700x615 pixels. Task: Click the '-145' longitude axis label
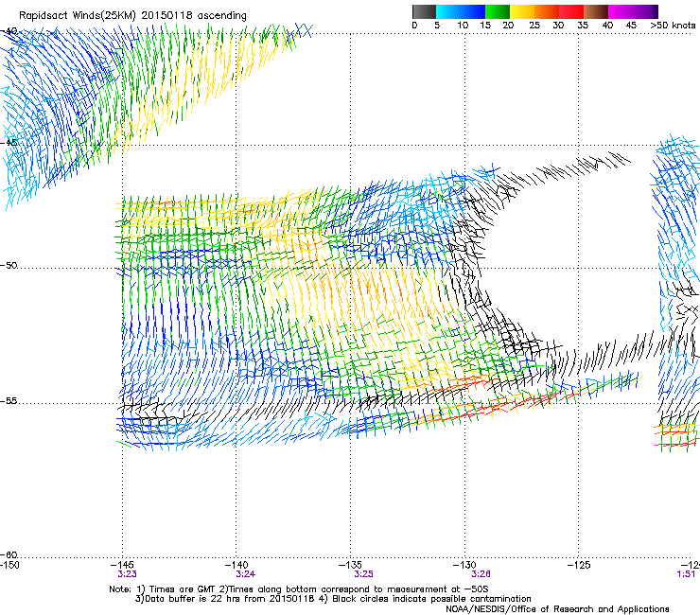(x=122, y=565)
